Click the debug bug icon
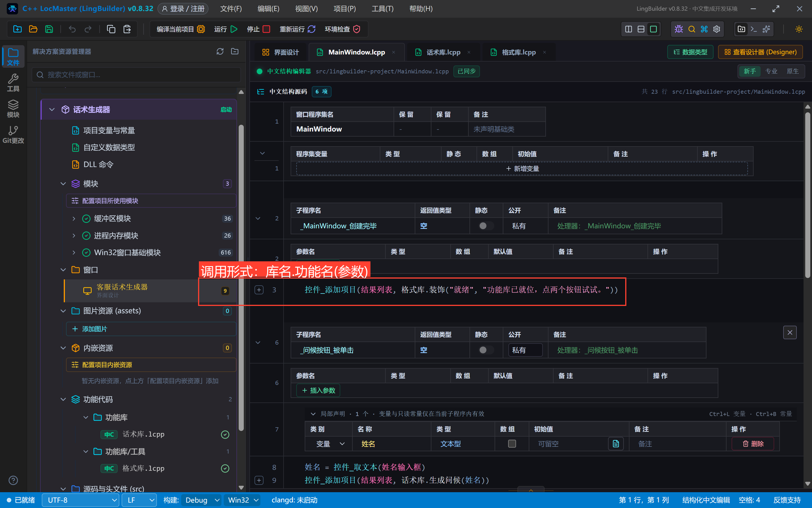Image resolution: width=812 pixels, height=508 pixels. (679, 29)
